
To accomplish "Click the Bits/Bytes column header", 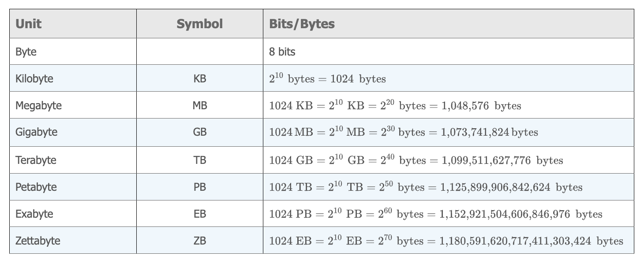I will click(x=302, y=24).
